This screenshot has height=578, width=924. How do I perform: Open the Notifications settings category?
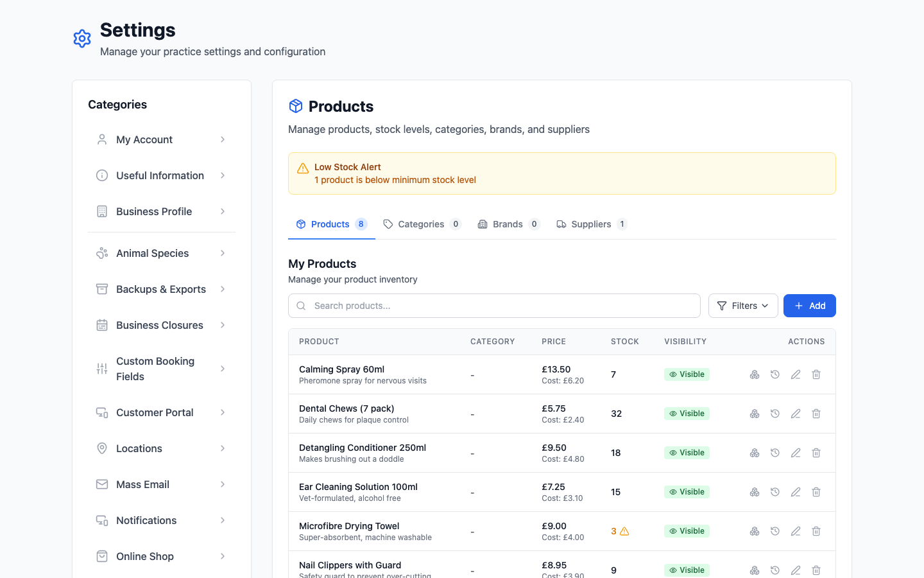pyautogui.click(x=162, y=520)
